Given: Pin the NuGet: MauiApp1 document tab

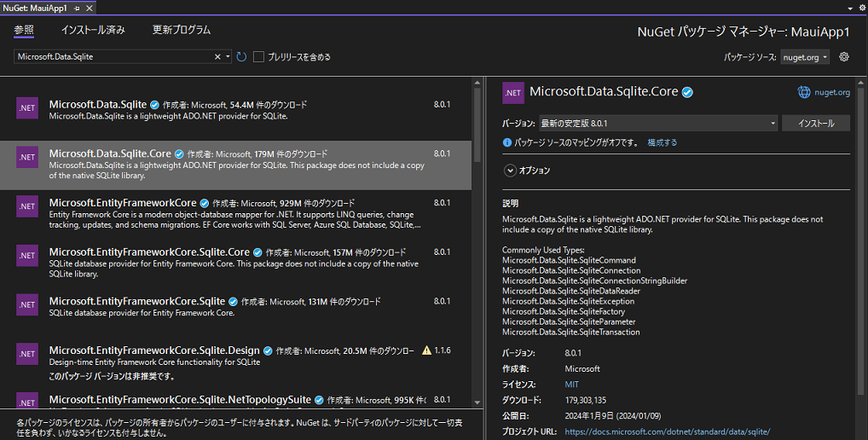Looking at the screenshot, I should (77, 9).
